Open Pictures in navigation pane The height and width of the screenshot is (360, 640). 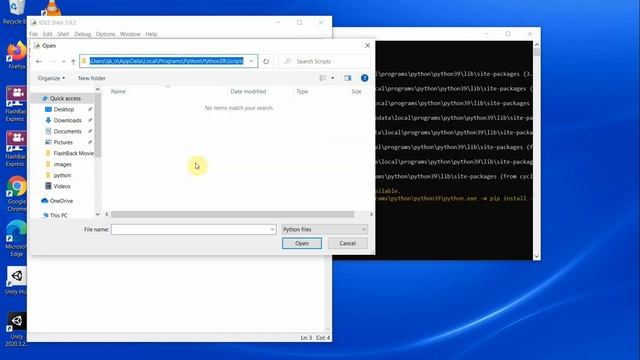point(63,142)
